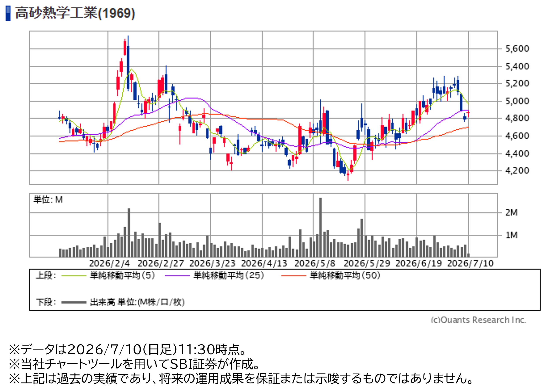Click the 4,200 price axis label
Viewport: 544px width, 392px height.
(517, 171)
